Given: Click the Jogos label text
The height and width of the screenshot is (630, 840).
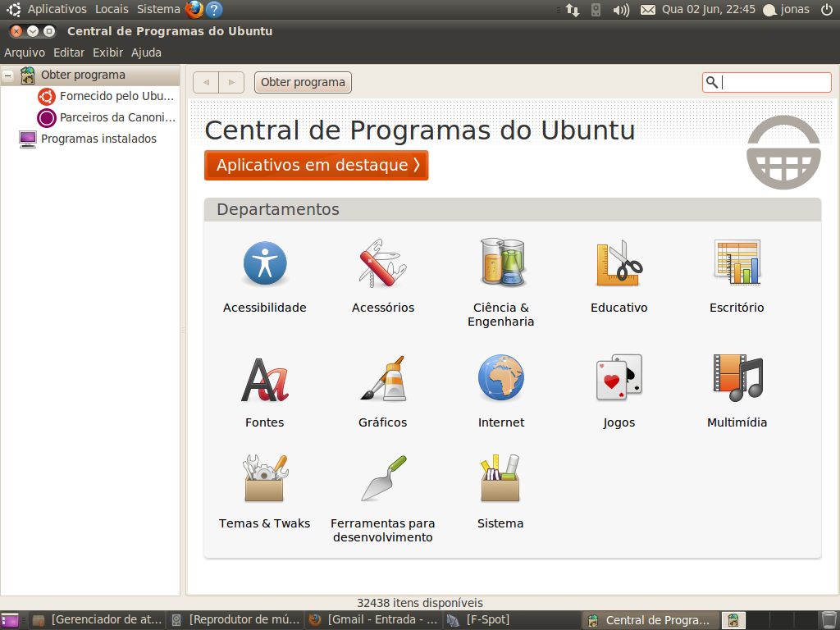Looking at the screenshot, I should tap(619, 422).
